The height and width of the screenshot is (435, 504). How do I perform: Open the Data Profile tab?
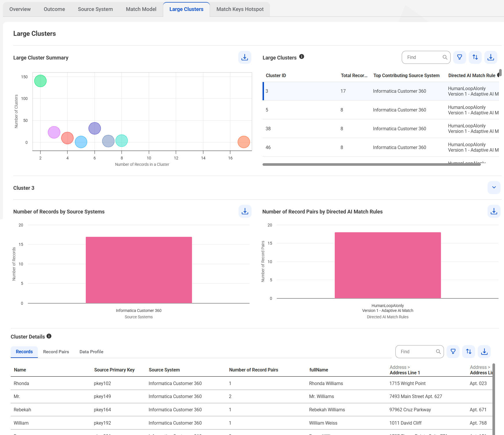(x=91, y=352)
